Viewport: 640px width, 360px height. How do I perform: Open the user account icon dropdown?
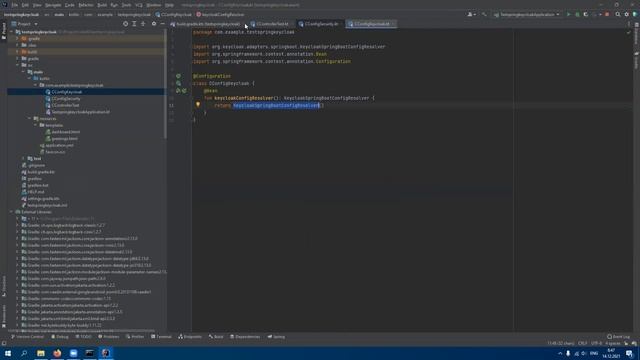click(x=471, y=14)
